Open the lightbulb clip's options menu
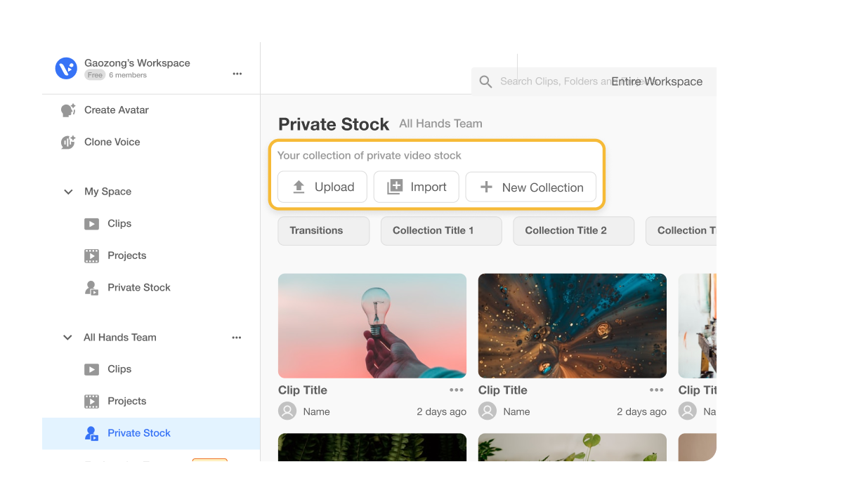The image size is (843, 504). [456, 390]
